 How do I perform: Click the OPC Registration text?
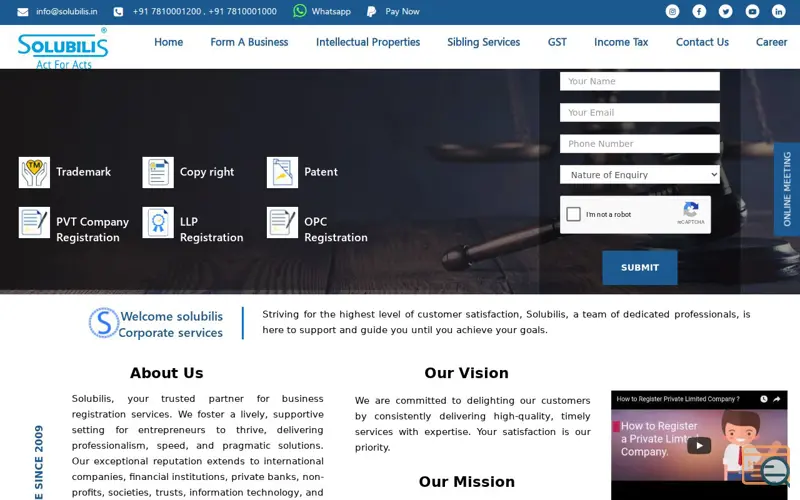336,230
